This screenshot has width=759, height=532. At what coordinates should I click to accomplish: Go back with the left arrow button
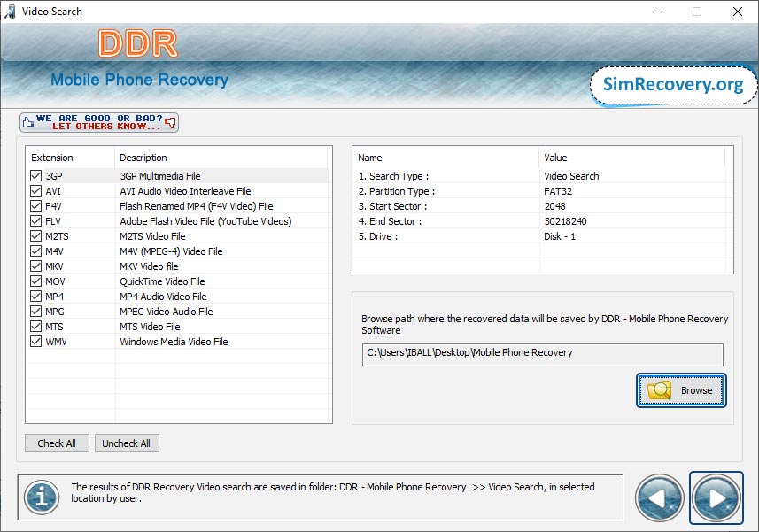(x=659, y=497)
